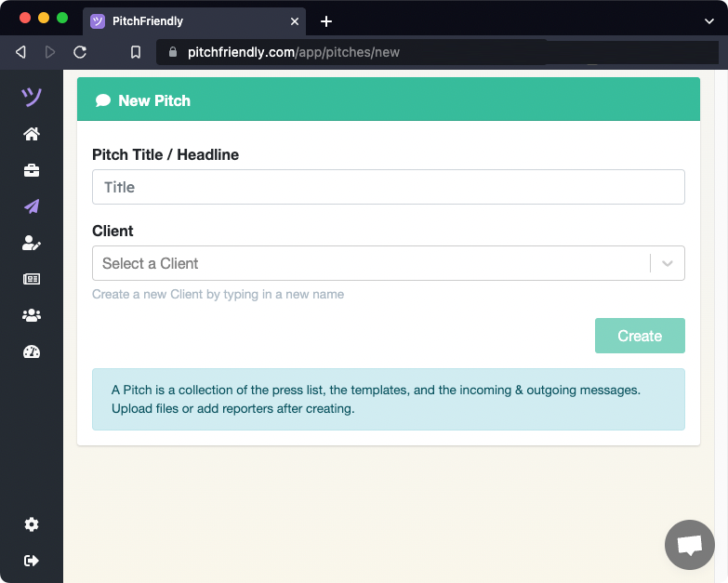Click the sign out icon
This screenshot has width=728, height=583.
coord(32,560)
